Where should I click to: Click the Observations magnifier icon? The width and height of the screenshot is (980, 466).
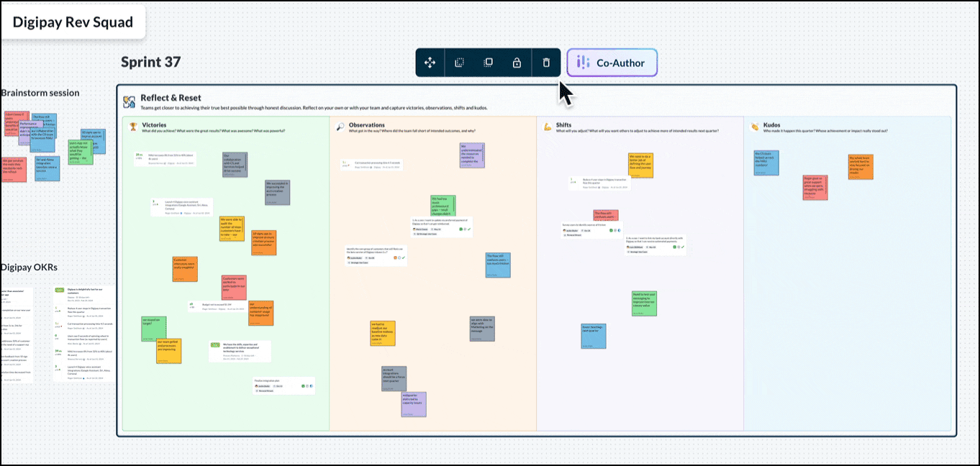(x=341, y=126)
